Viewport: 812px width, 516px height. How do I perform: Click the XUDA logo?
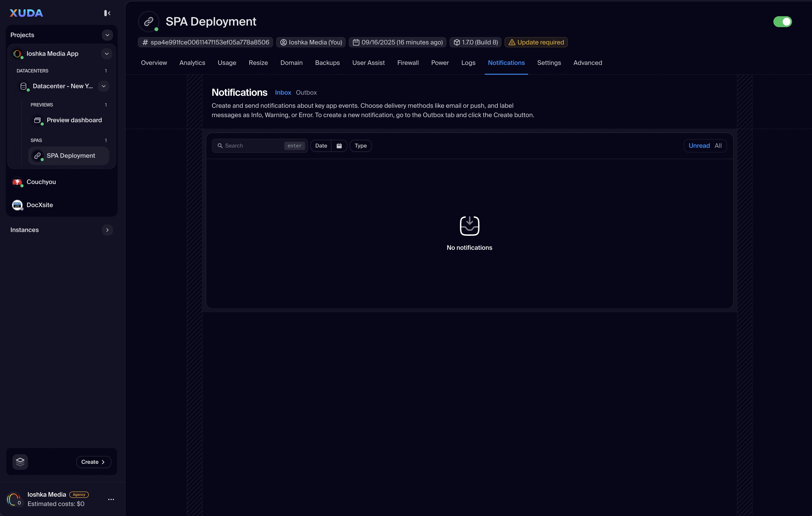pyautogui.click(x=26, y=13)
